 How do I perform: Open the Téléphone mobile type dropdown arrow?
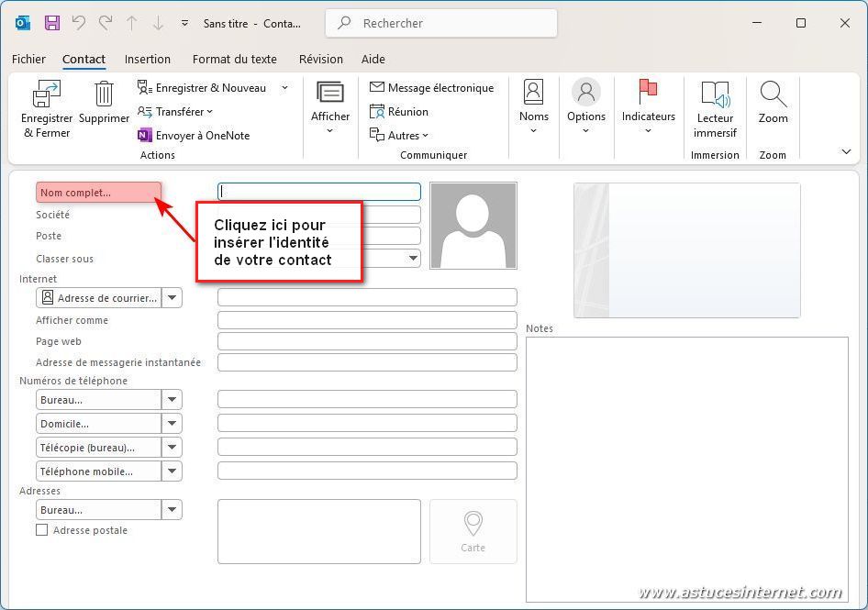tap(172, 471)
